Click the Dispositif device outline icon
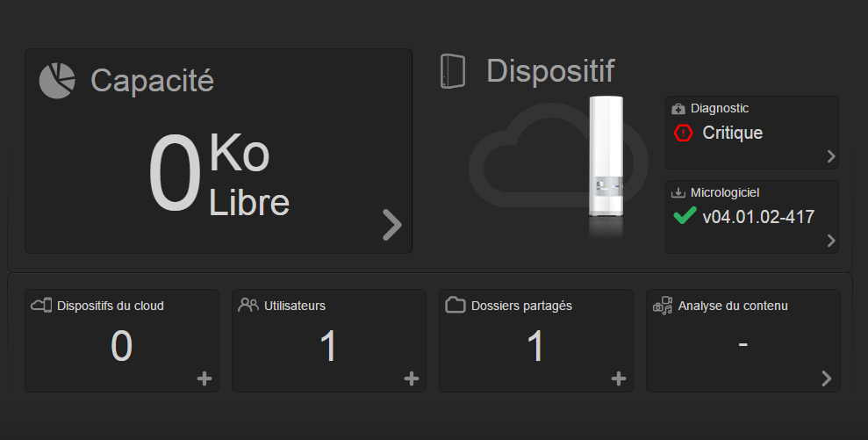868x440 pixels. pos(451,72)
